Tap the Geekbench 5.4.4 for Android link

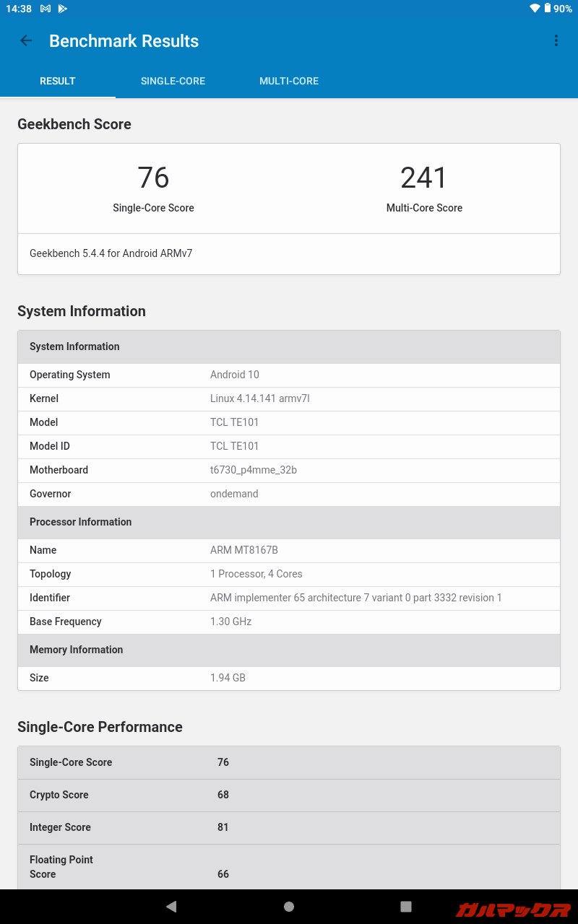(x=111, y=253)
